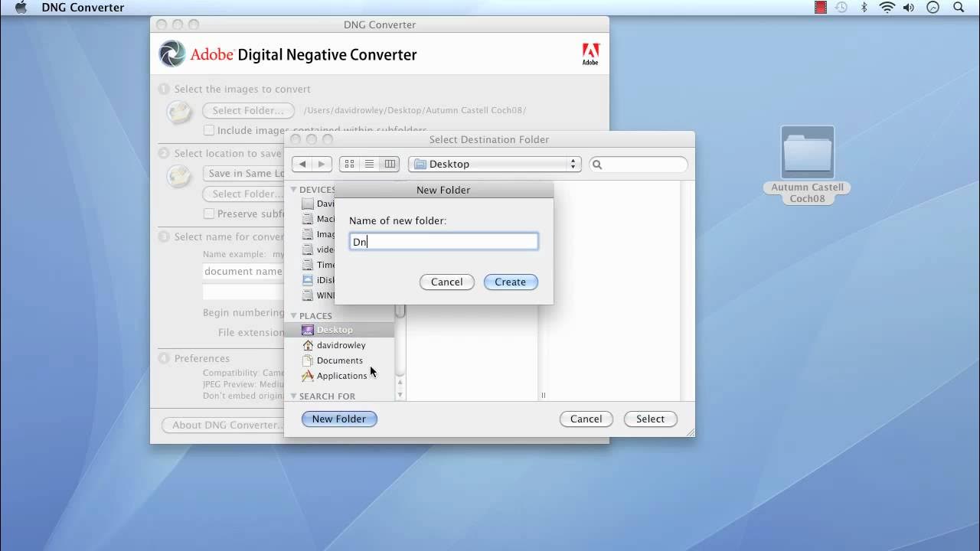Open the DNG Converter menu bar item
This screenshot has width=980, height=551.
click(83, 8)
